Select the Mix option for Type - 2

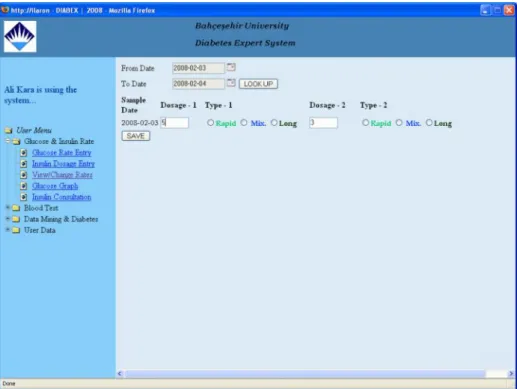(x=399, y=123)
